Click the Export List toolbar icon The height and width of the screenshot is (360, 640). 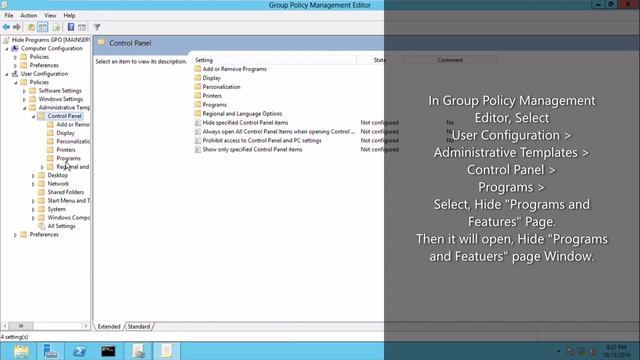pyautogui.click(x=57, y=27)
